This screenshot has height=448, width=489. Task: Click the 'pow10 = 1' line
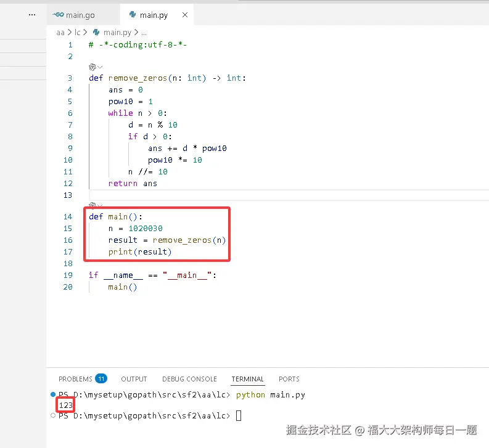click(130, 102)
